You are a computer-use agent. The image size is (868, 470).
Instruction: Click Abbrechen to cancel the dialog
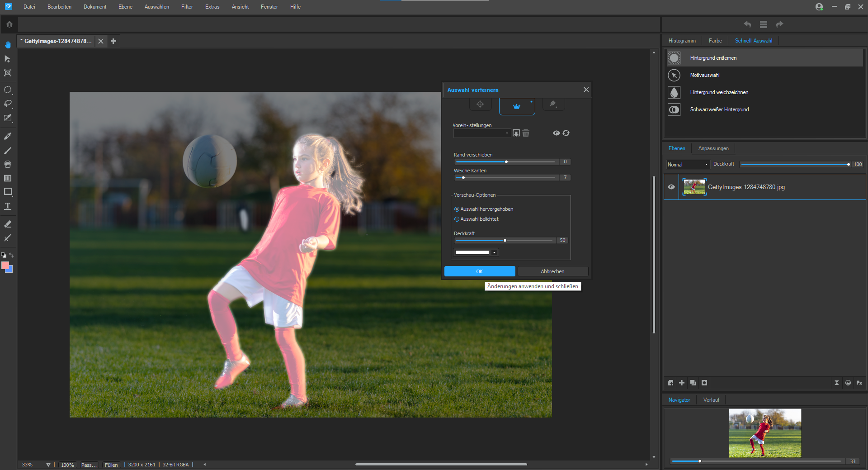552,271
